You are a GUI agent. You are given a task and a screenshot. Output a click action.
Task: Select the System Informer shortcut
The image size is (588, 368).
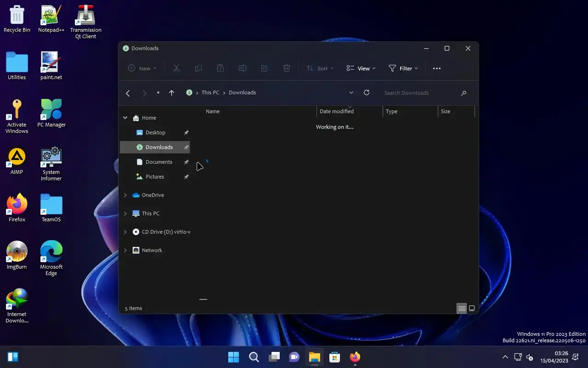pos(51,164)
